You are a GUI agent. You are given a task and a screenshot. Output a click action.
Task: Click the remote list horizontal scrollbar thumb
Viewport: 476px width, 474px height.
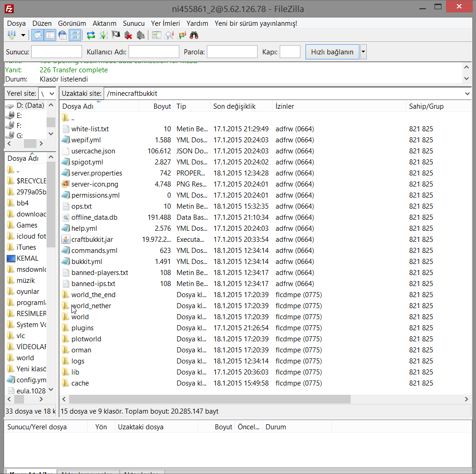tap(210, 399)
